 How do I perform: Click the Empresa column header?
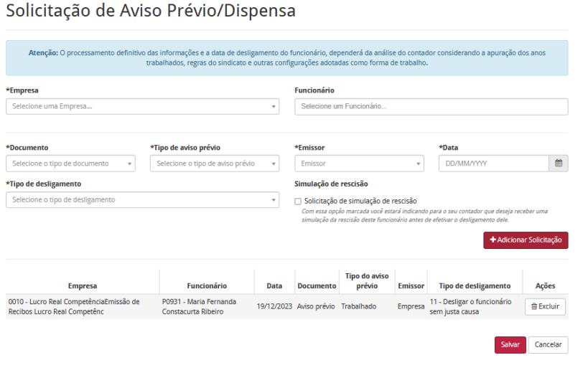(83, 286)
